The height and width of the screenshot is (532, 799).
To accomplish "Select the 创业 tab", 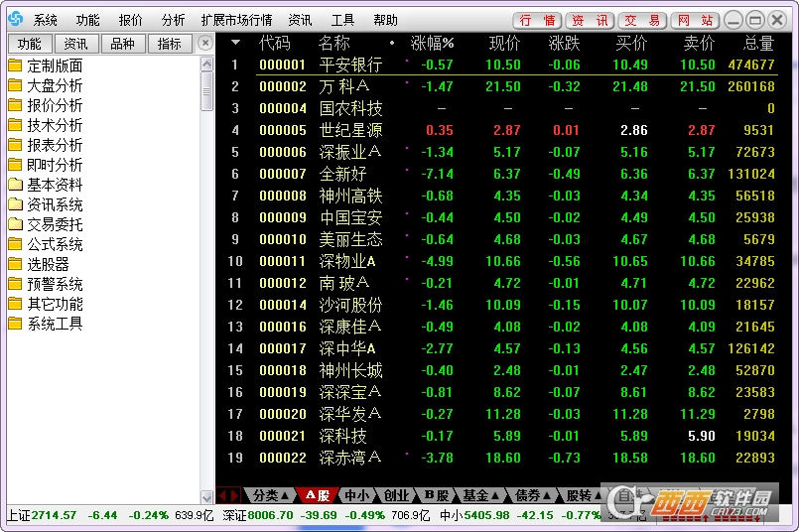I will pyautogui.click(x=396, y=495).
